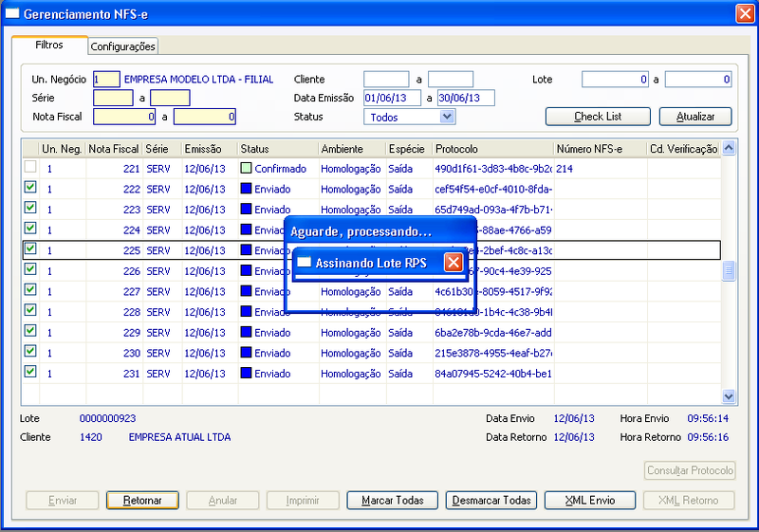
Task: Uncheck the box for nota fiscal 231
Action: coord(30,372)
